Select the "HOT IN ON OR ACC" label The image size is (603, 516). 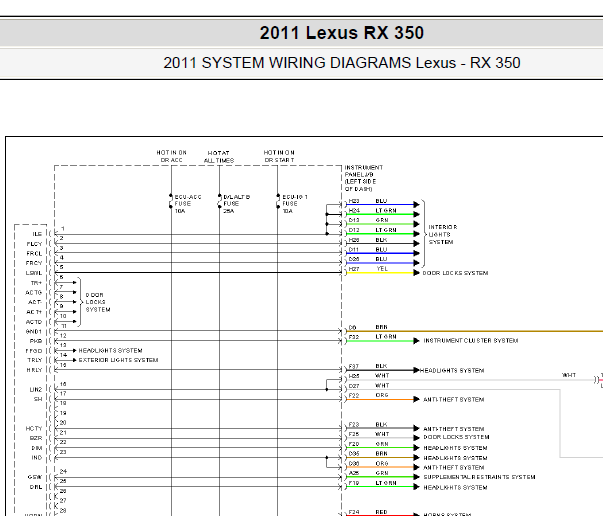tap(172, 156)
